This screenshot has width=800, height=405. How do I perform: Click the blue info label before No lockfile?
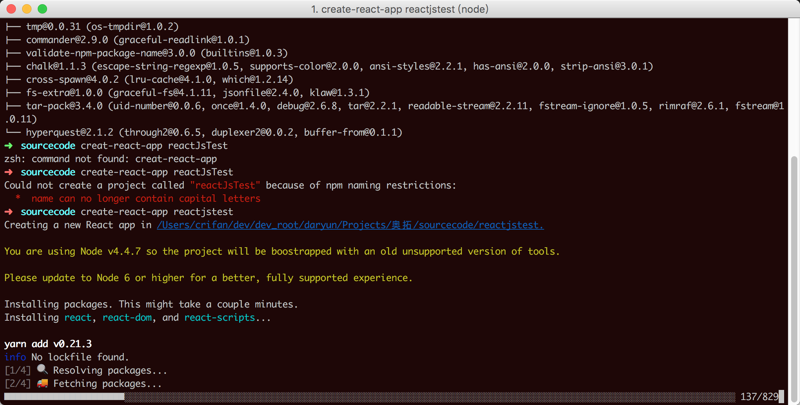[15, 357]
